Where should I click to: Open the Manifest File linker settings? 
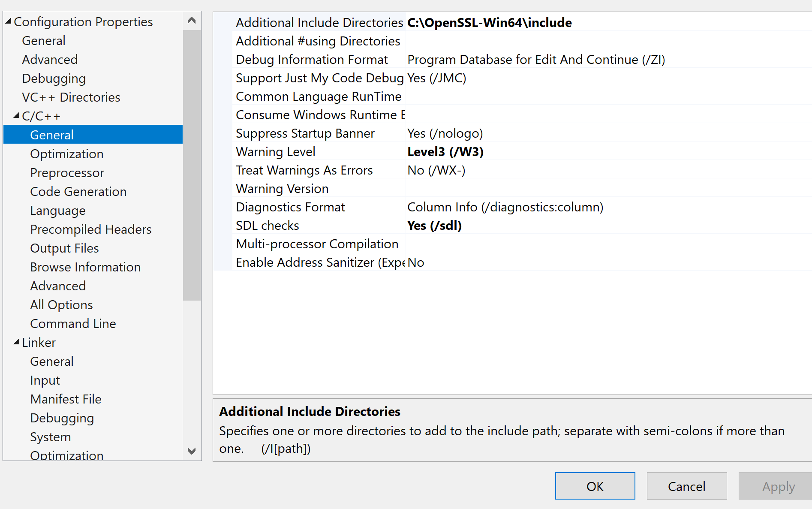[x=66, y=399]
